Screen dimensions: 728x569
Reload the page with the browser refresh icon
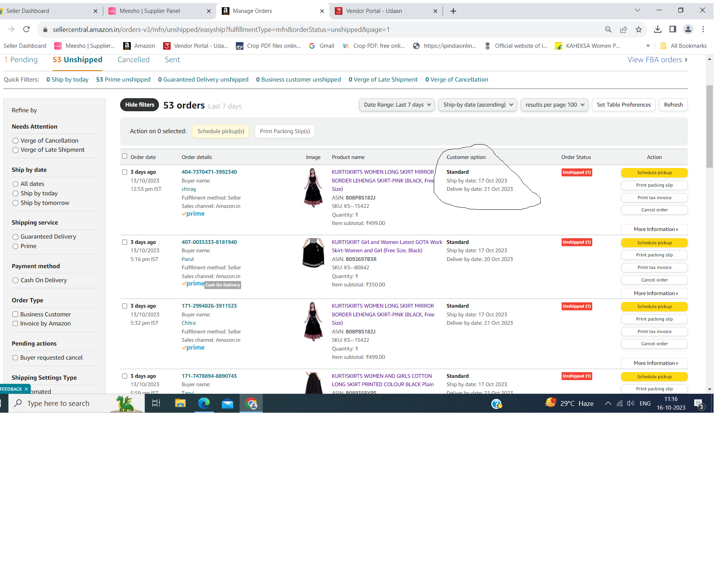[26, 29]
